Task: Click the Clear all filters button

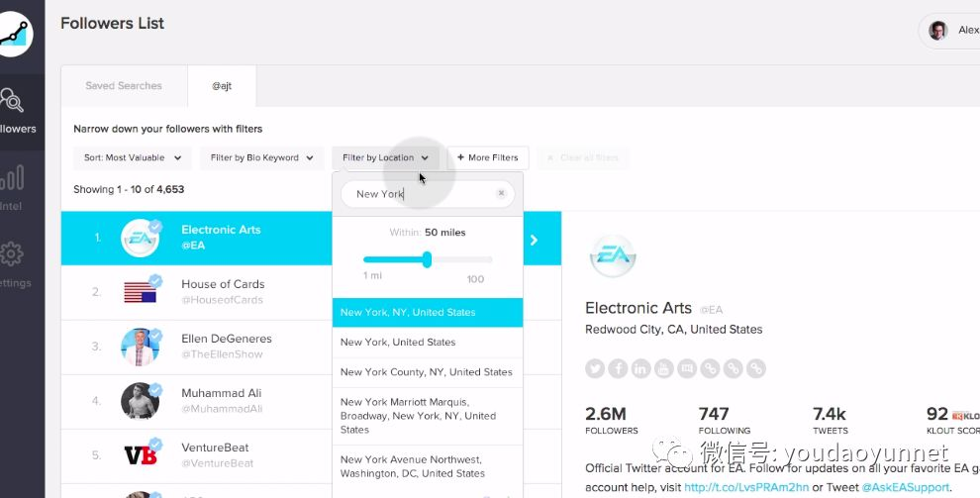Action: point(582,158)
